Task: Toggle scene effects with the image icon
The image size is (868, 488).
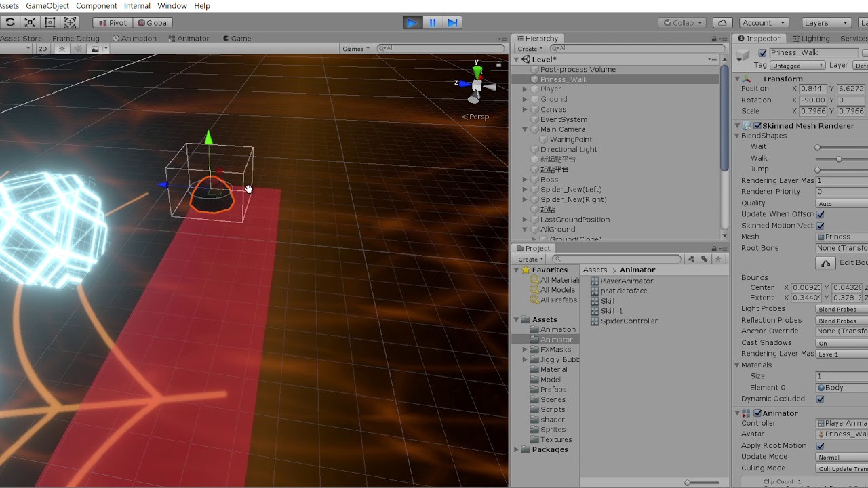Action: click(95, 49)
